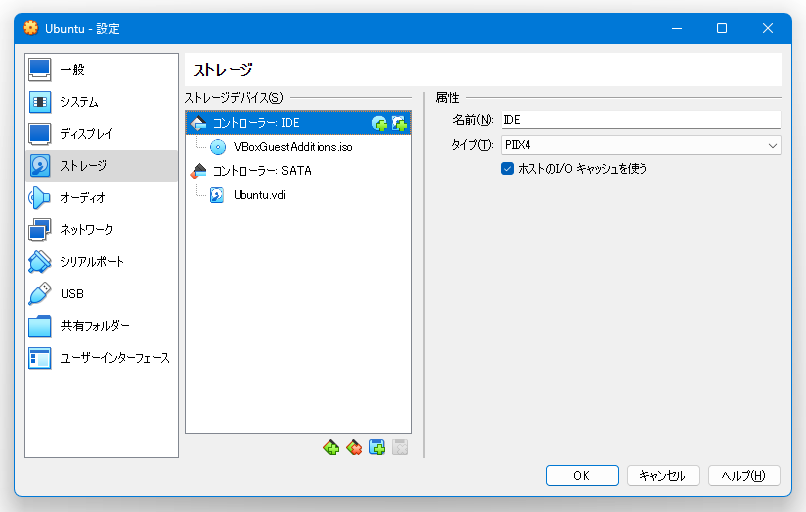This screenshot has width=806, height=512.
Task: Select コントローラー: IDE tree row
Action: [x=298, y=123]
